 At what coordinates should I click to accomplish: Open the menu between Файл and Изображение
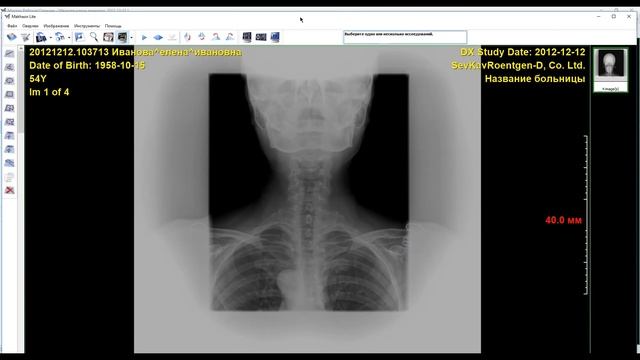[30, 26]
